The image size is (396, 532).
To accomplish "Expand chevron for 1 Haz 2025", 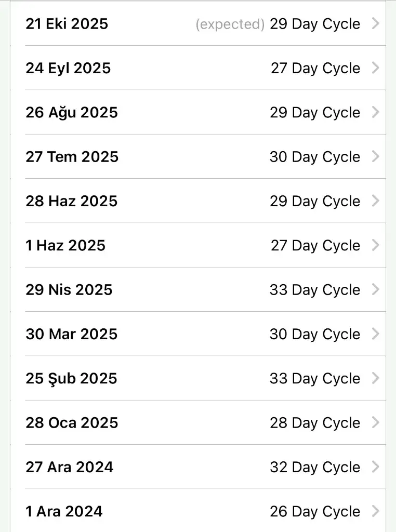I will point(376,245).
